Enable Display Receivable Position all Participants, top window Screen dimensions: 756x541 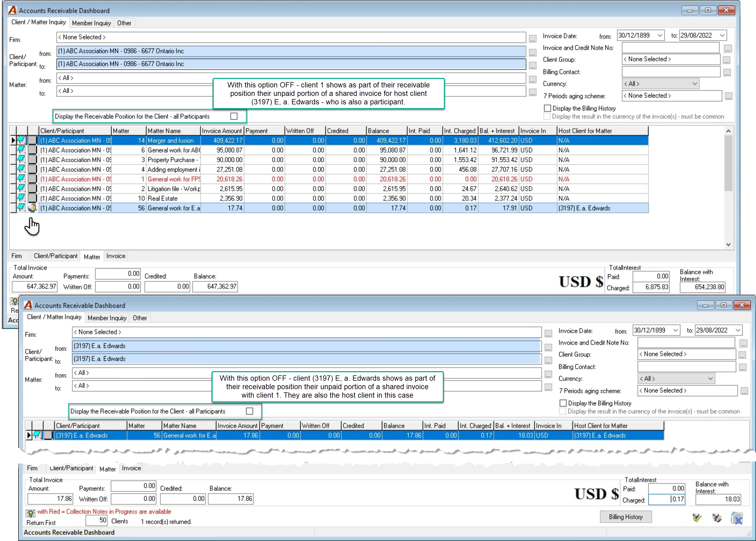tap(234, 116)
